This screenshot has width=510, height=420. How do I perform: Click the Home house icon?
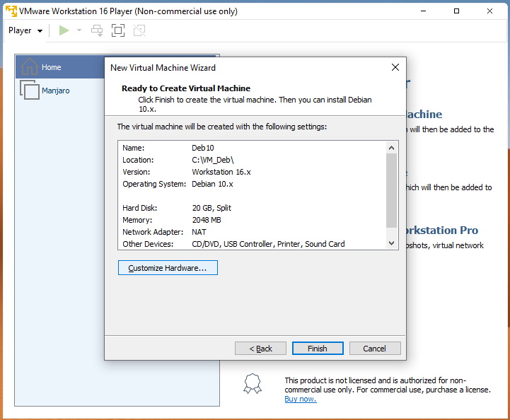(29, 66)
